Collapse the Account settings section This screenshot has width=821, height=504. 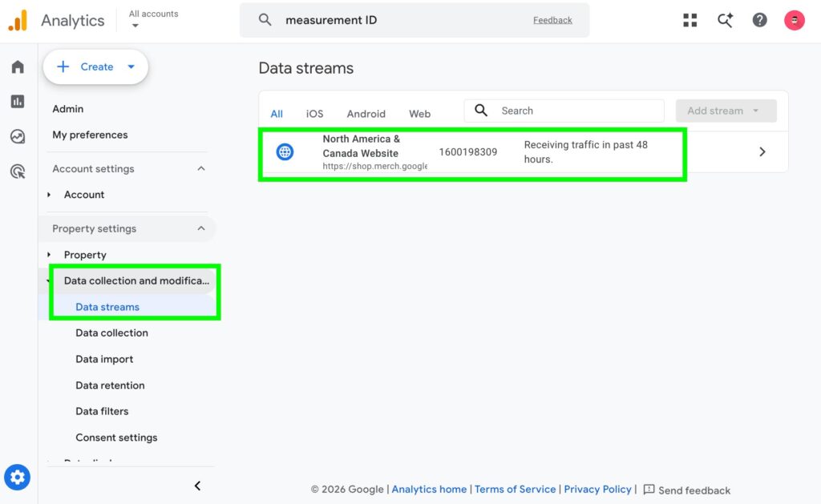tap(201, 168)
